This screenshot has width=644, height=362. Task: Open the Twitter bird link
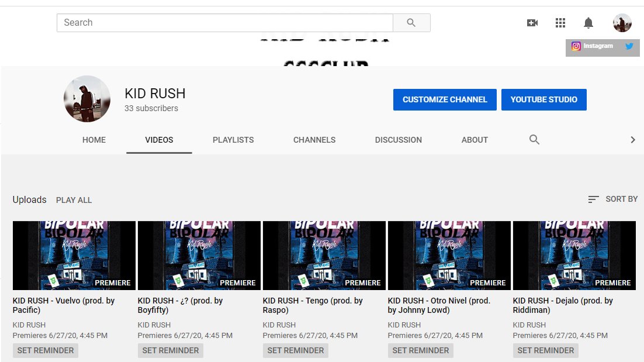point(629,46)
